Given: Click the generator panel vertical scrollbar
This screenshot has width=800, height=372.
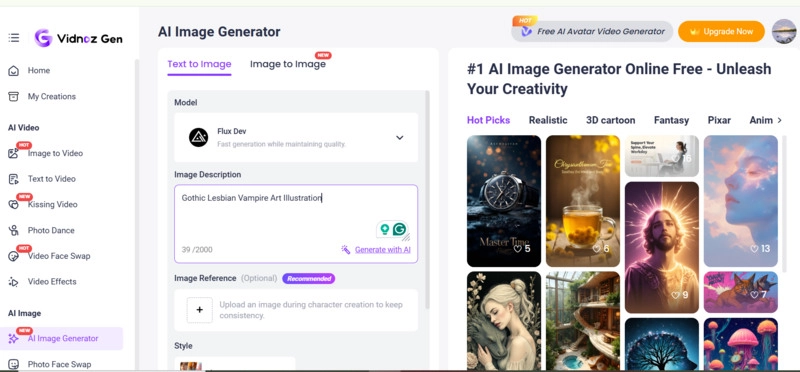Looking at the screenshot, I should coord(428,199).
